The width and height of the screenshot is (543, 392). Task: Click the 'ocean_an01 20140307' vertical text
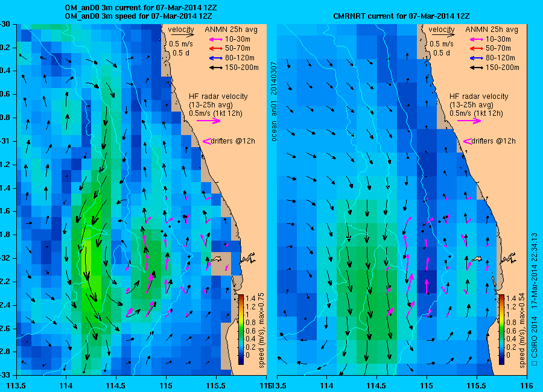[274, 101]
